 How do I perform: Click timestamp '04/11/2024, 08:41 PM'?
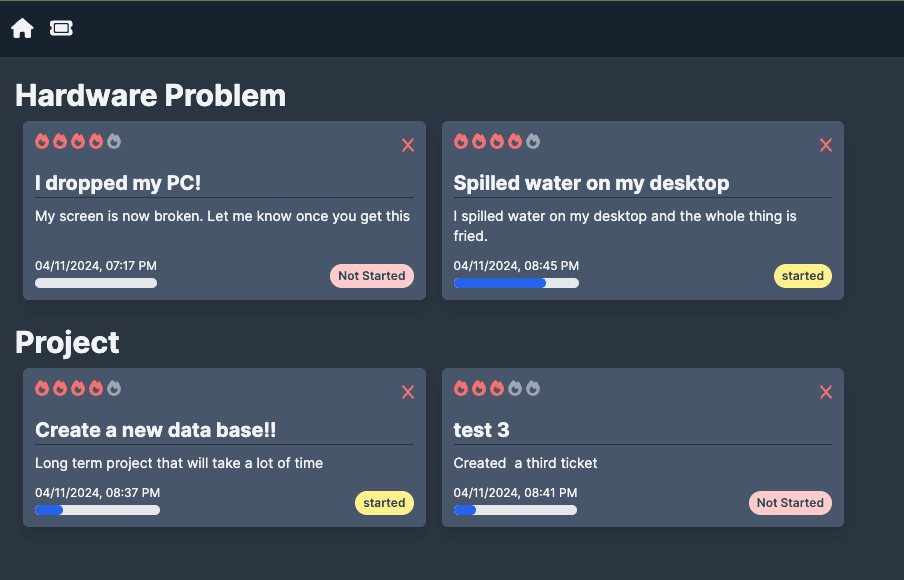click(x=515, y=493)
